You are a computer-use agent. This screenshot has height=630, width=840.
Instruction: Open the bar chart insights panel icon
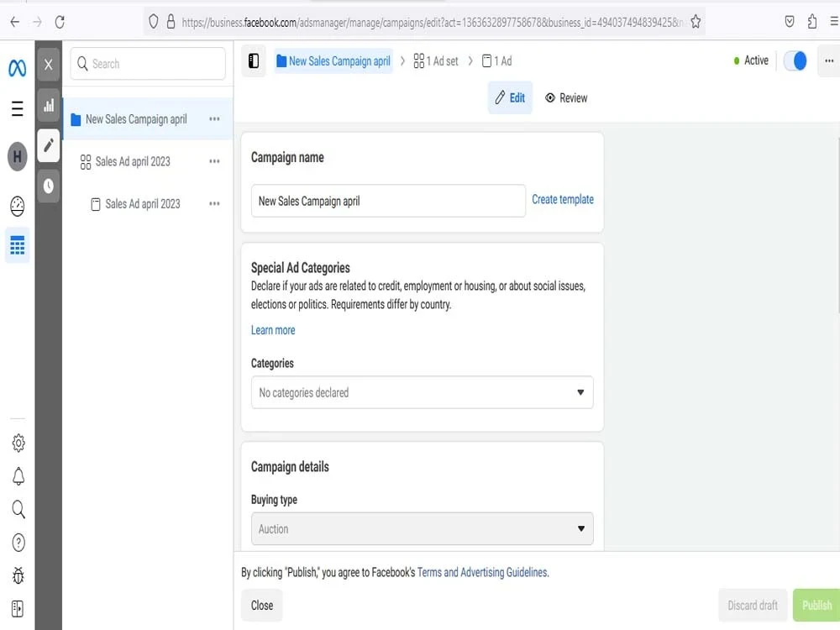[49, 106]
